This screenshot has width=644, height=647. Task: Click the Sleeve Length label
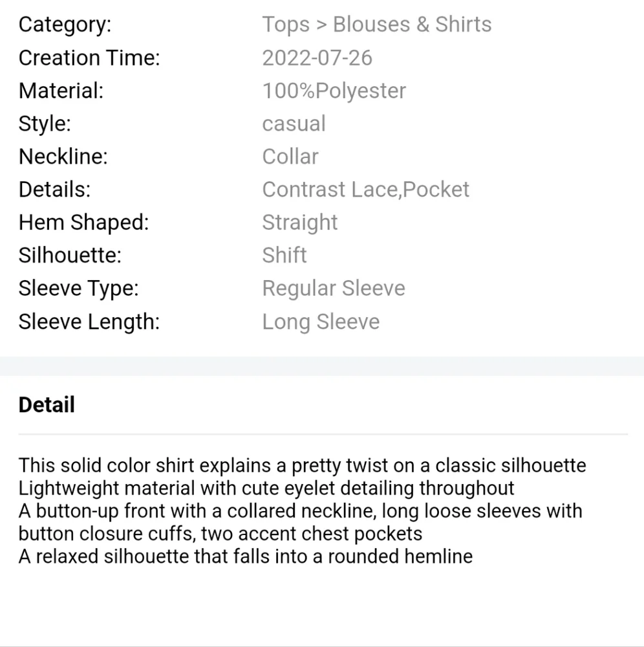tap(89, 322)
